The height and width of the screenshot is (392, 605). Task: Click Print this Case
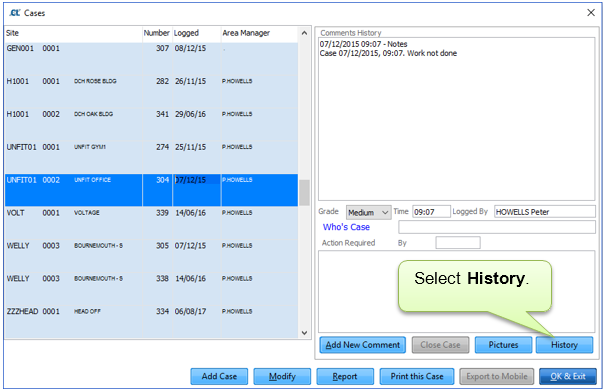(x=417, y=376)
